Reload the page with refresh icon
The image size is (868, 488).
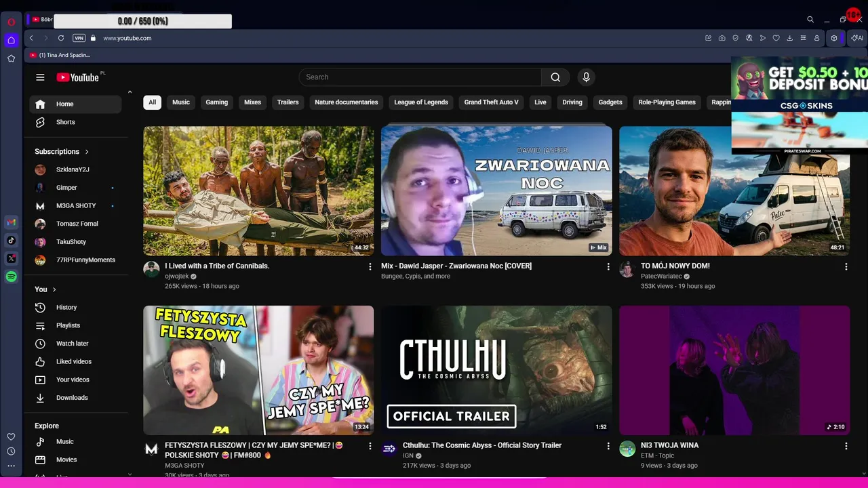pyautogui.click(x=61, y=38)
